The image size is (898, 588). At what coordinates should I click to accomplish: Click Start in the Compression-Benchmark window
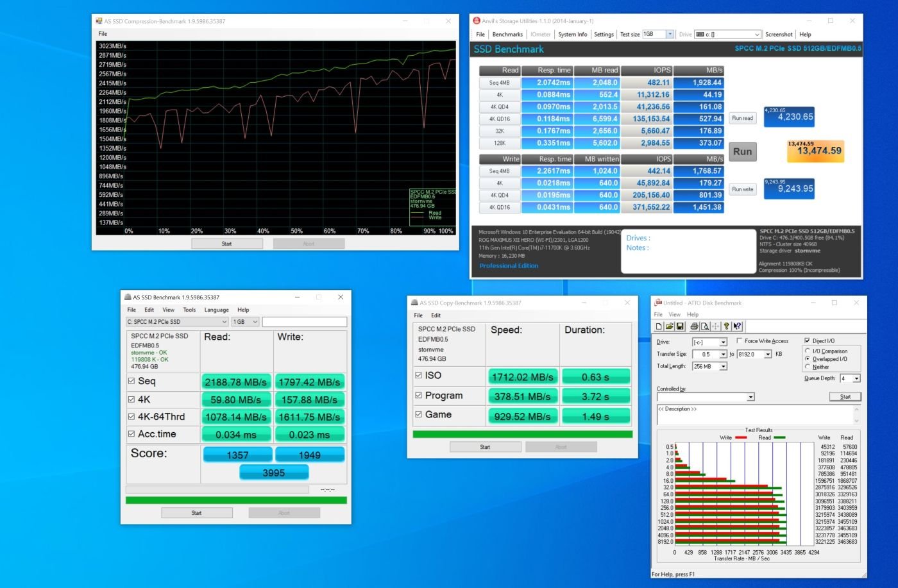(x=227, y=244)
